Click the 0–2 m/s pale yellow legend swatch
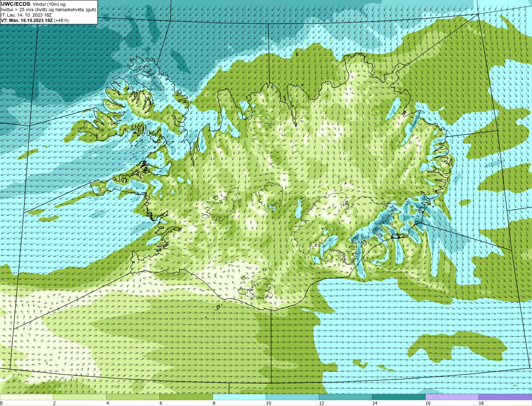532x406 pixels. [x=27, y=397]
